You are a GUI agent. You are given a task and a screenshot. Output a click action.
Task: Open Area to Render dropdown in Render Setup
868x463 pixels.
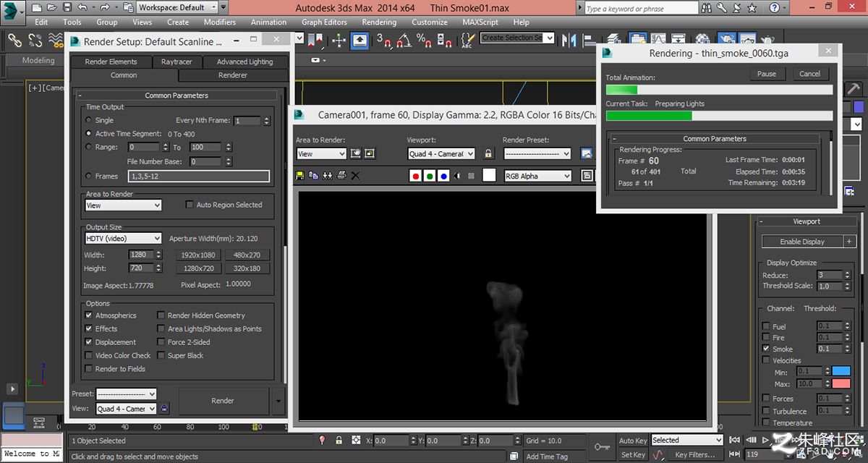pyautogui.click(x=123, y=205)
